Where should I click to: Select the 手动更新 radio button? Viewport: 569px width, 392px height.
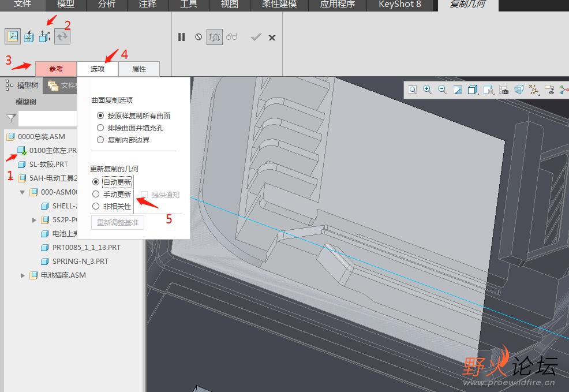[96, 195]
